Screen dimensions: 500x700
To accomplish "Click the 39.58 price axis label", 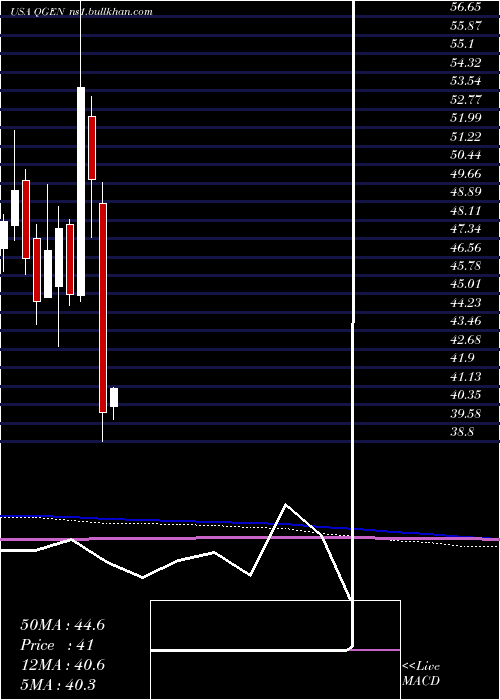I will (465, 414).
